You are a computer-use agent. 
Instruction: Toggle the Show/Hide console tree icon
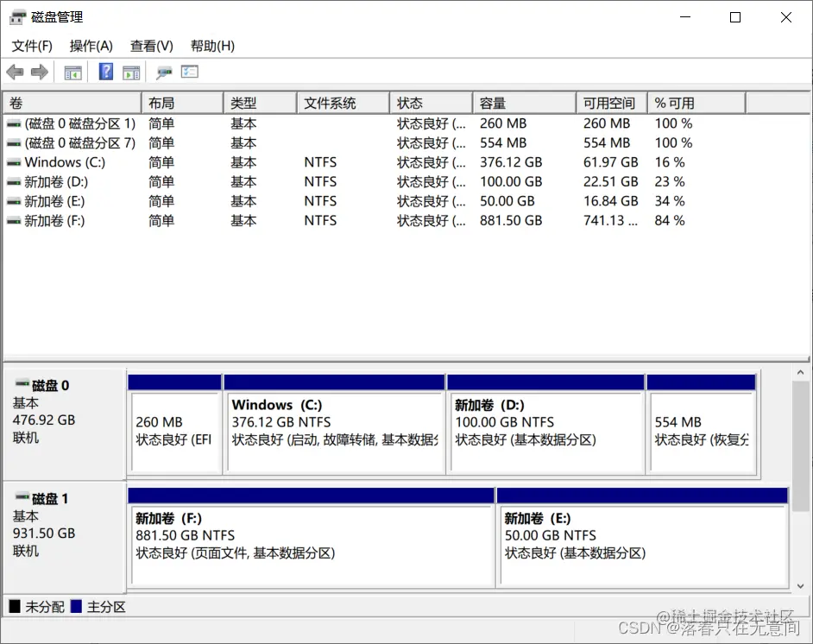[x=72, y=73]
